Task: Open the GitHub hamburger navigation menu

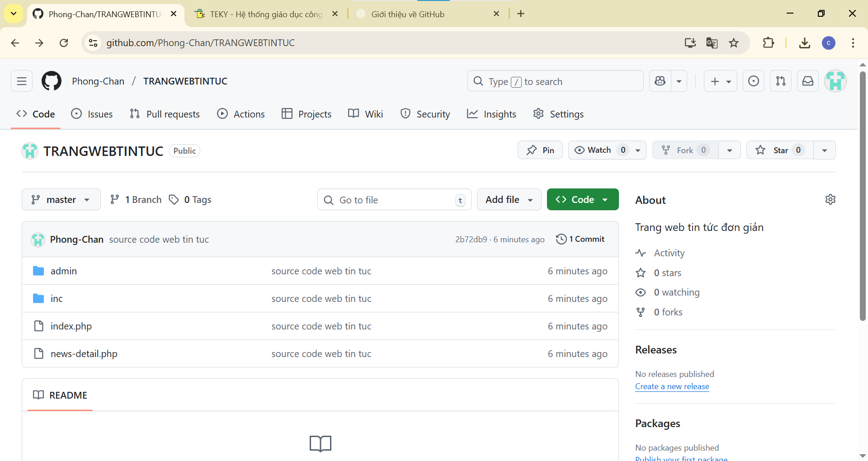Action: pos(22,81)
